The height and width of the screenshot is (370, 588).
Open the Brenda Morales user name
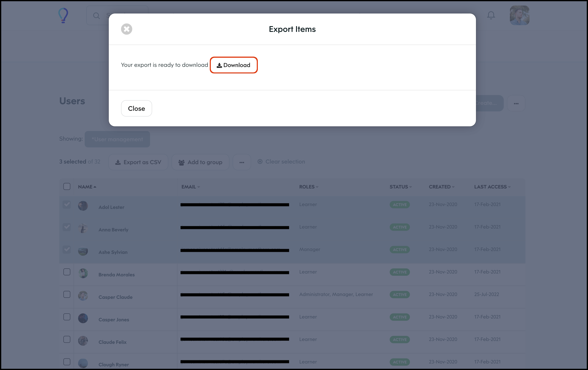pos(117,275)
